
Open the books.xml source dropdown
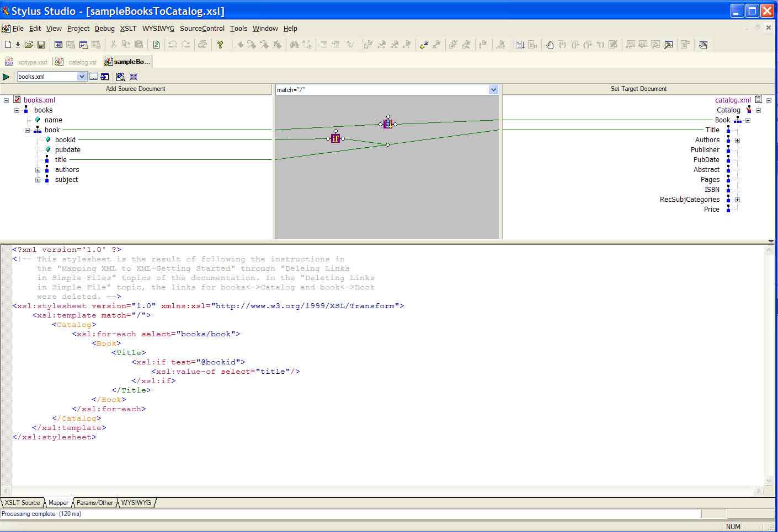82,77
